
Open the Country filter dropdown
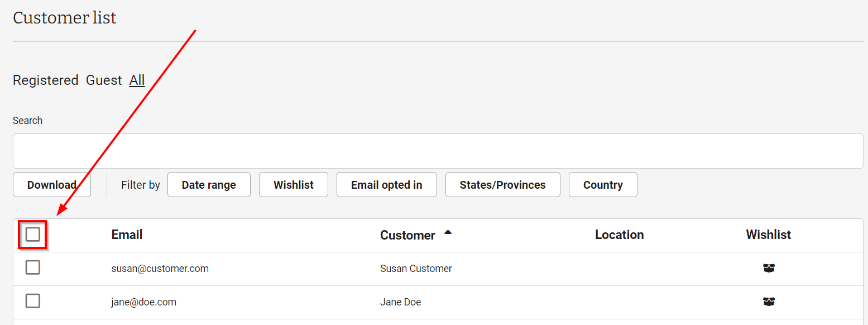[603, 185]
